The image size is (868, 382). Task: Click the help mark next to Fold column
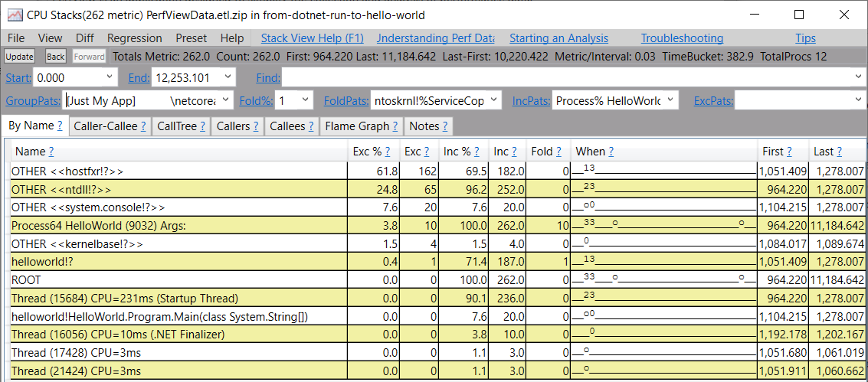[x=559, y=152]
